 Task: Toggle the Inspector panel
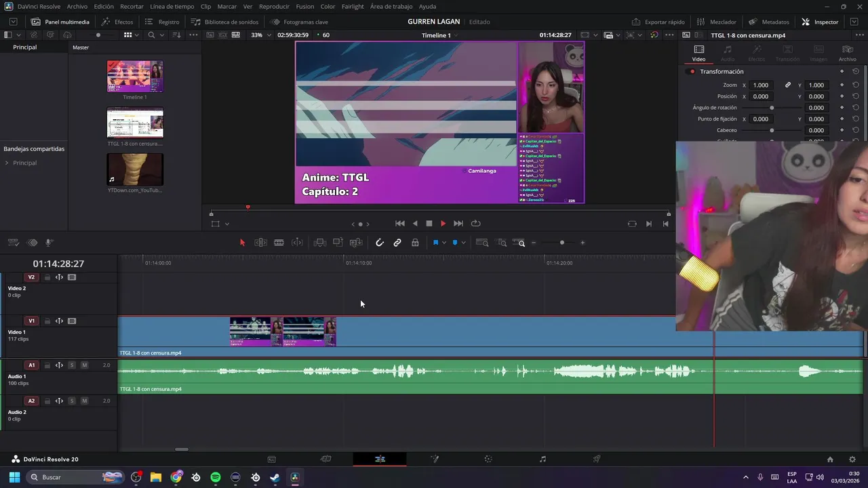coord(820,22)
